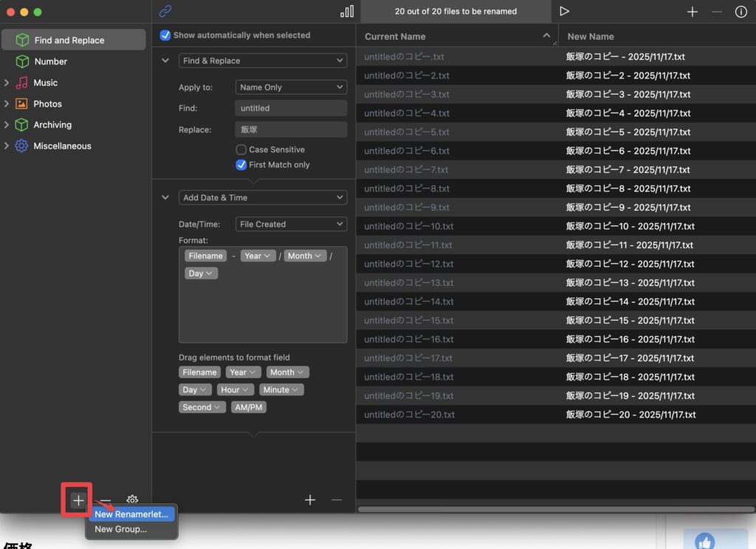Remove renamerlet with sidebar minus icon

tap(106, 500)
